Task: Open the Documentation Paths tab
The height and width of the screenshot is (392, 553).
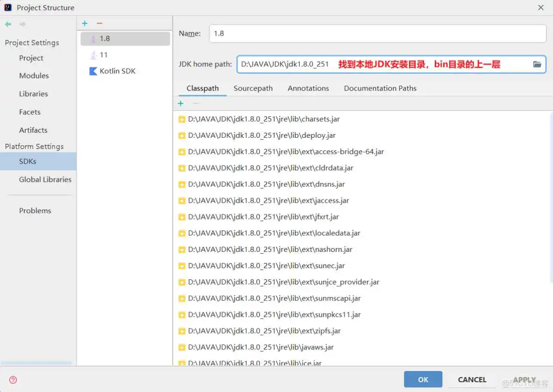Action: [380, 88]
